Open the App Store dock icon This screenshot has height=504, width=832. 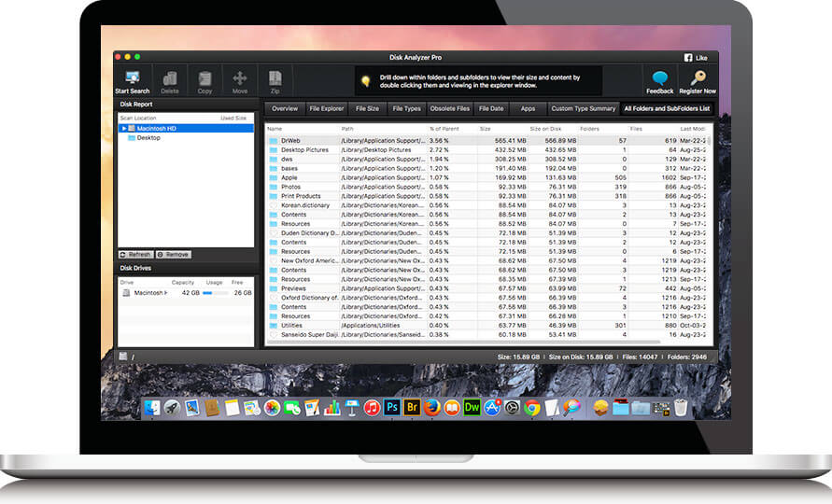click(492, 408)
